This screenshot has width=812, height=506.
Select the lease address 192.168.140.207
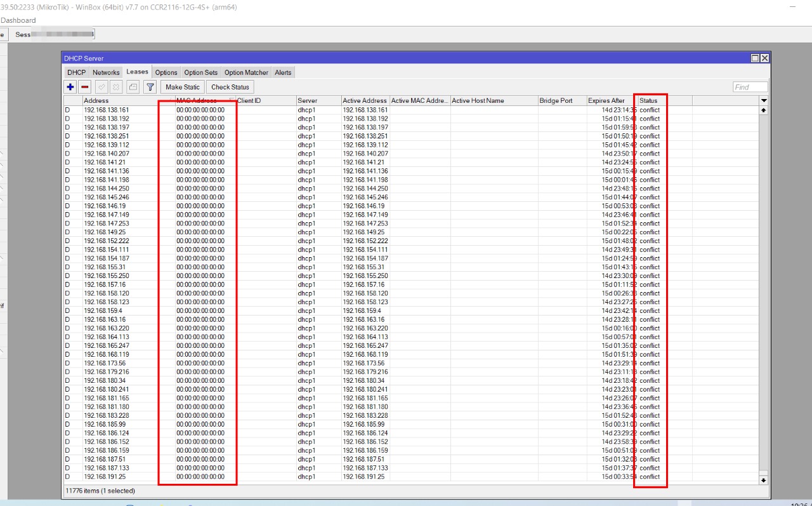click(106, 154)
